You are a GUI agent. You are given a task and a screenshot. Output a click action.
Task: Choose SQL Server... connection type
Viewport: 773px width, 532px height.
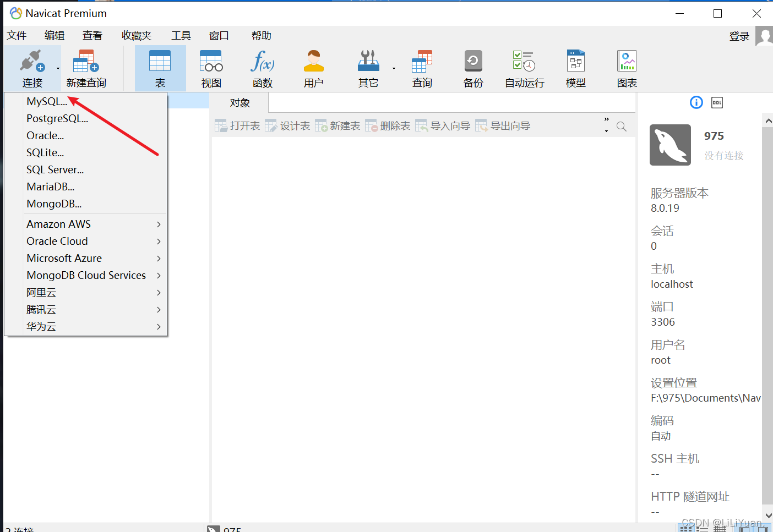click(55, 169)
